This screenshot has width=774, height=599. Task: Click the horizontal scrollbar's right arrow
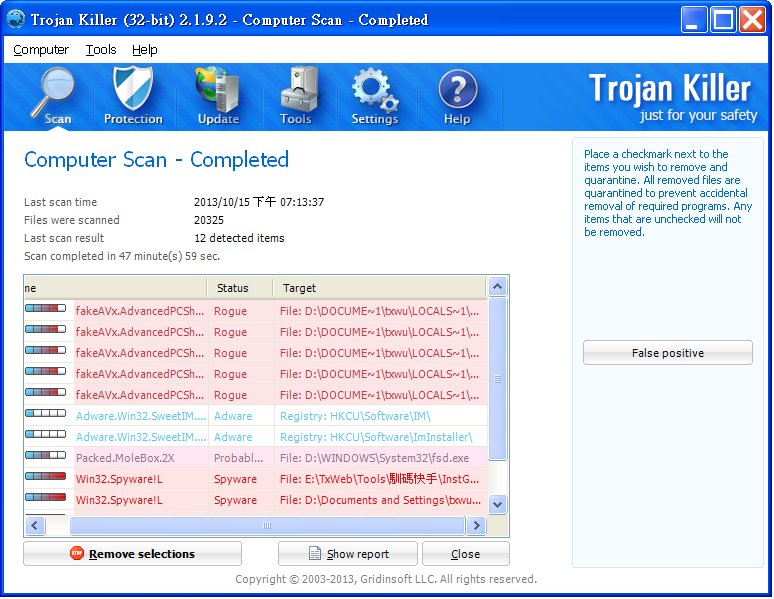pyautogui.click(x=475, y=525)
